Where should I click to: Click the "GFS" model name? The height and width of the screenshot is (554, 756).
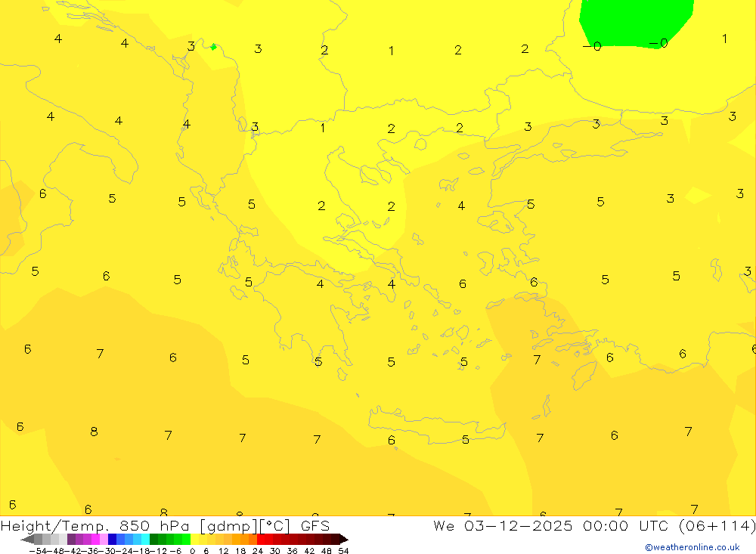click(x=314, y=525)
